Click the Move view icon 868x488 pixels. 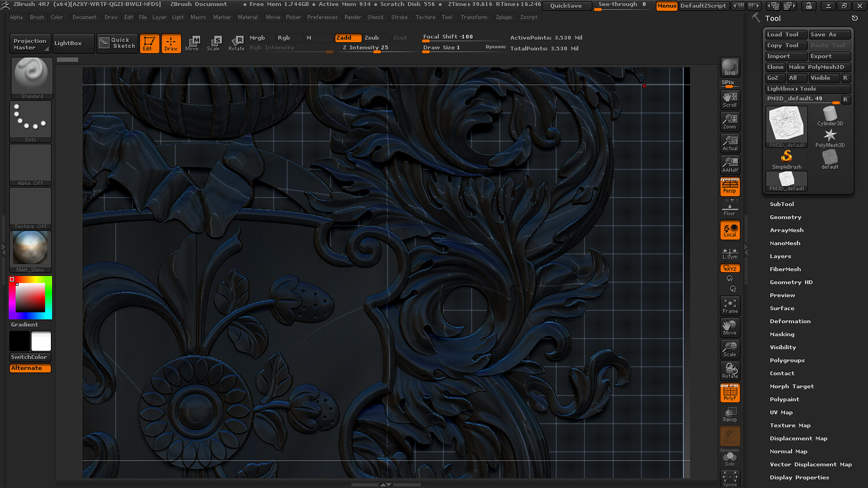[730, 328]
